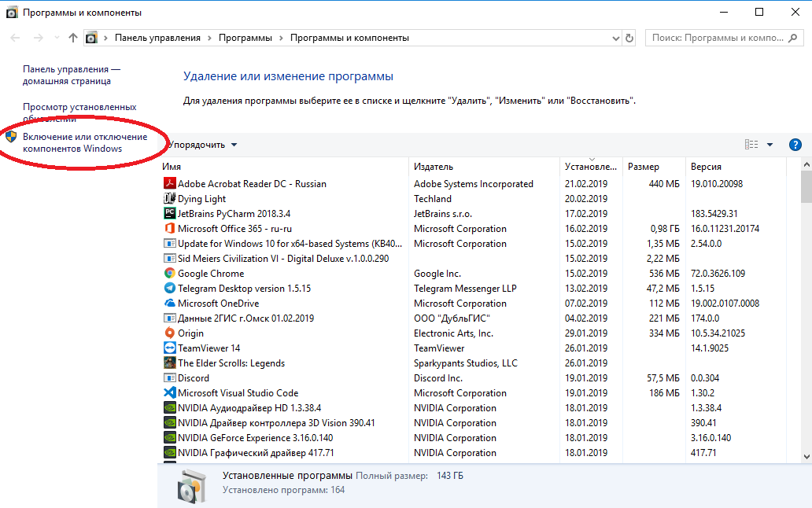Open help with the question mark icon
The width and height of the screenshot is (812, 508).
pos(795,145)
